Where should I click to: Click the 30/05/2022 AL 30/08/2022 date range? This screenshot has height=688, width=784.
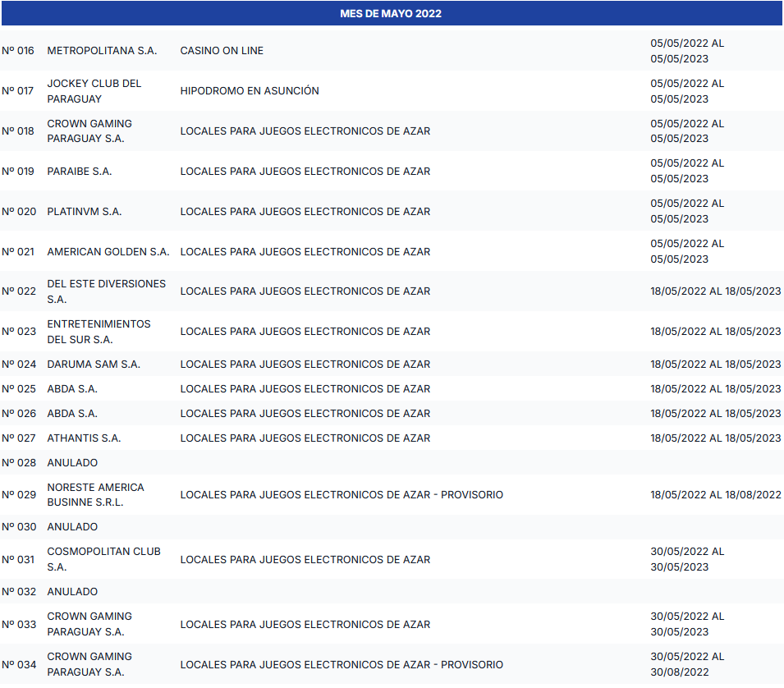point(687,664)
